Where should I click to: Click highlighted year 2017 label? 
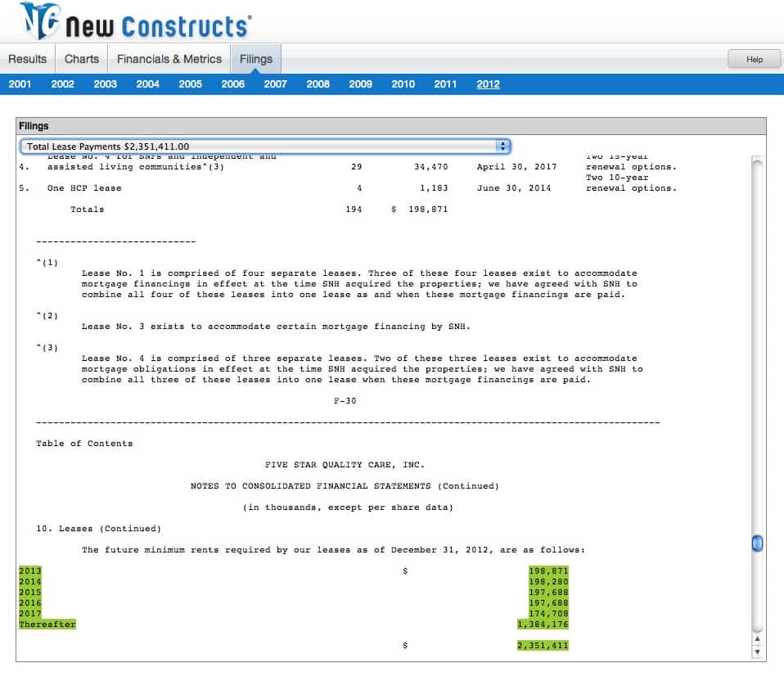[x=30, y=614]
